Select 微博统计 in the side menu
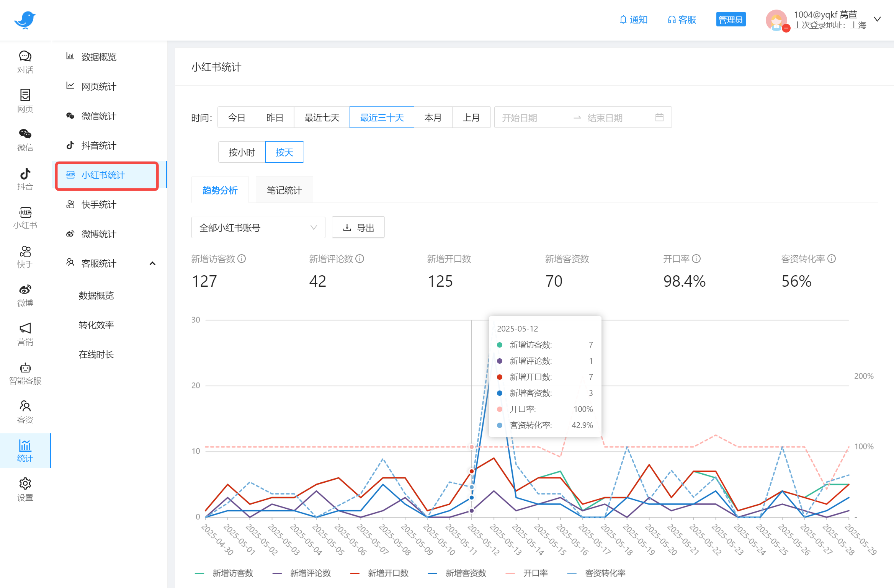Screen dimensions: 894x588 [x=98, y=234]
